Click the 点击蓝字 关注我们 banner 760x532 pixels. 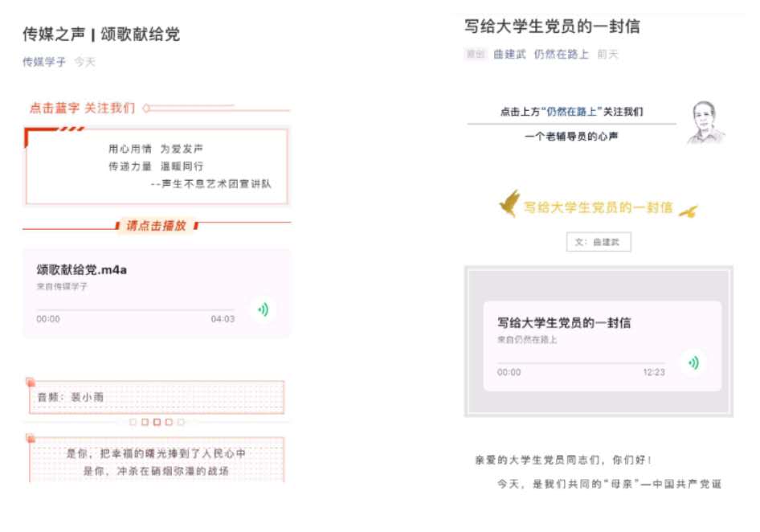[x=82, y=108]
